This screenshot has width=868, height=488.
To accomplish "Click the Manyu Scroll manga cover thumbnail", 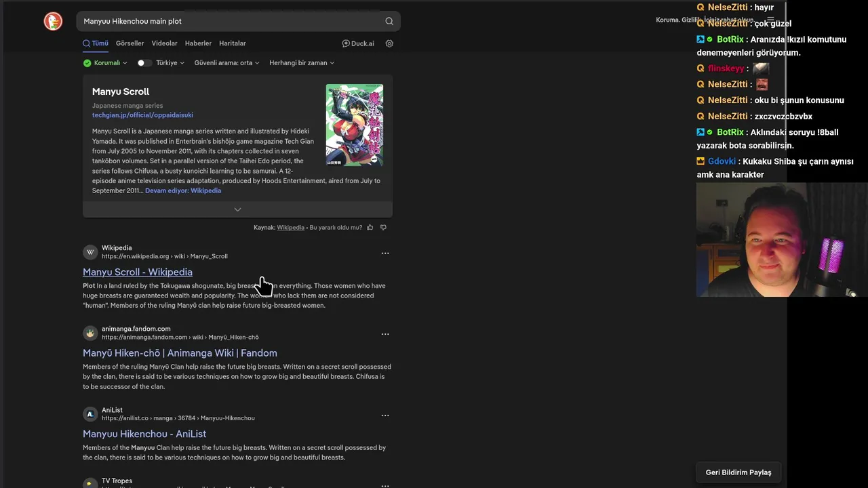I will click(355, 125).
